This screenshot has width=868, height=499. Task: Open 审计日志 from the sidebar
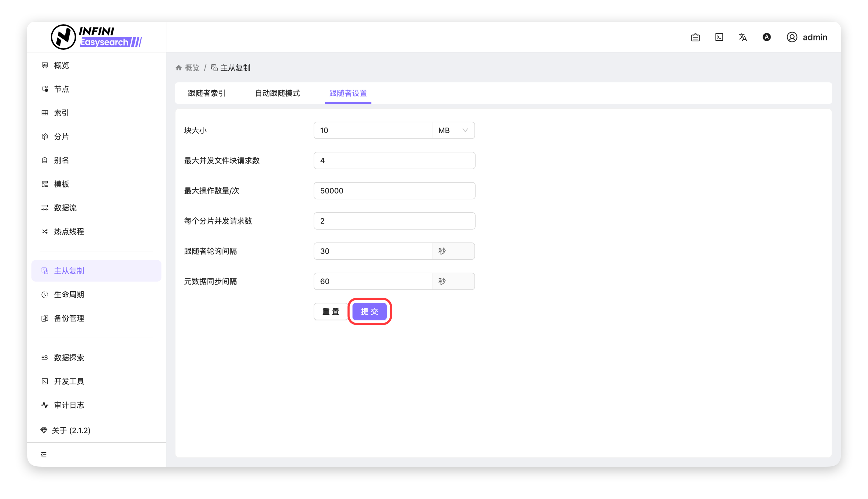[x=69, y=405]
